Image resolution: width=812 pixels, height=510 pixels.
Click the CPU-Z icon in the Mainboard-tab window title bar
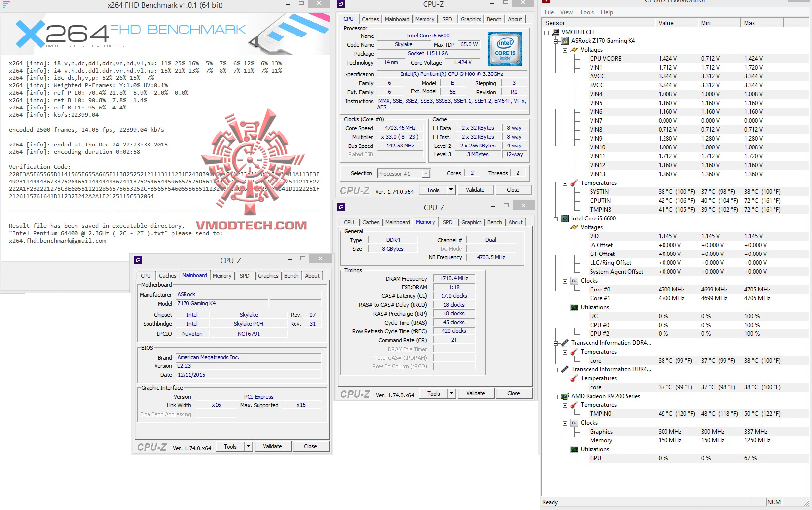tap(138, 260)
